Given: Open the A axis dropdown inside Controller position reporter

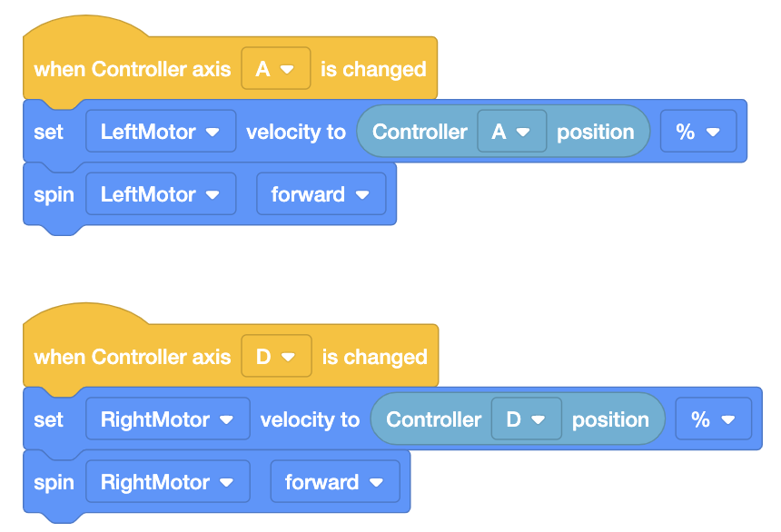Looking at the screenshot, I should (511, 131).
